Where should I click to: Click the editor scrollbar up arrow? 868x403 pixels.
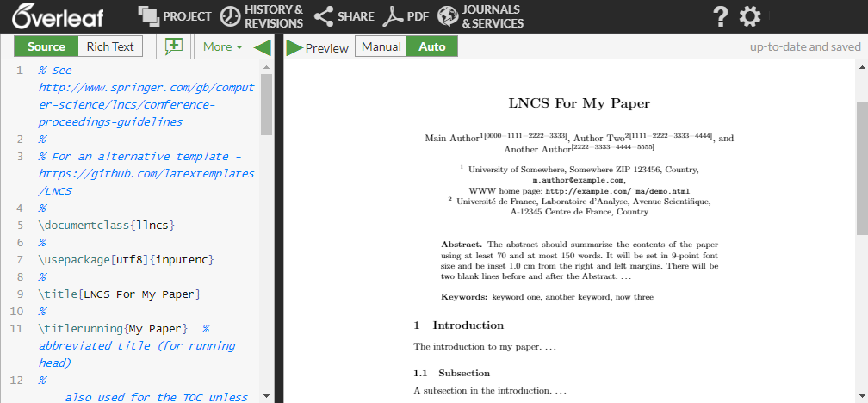tap(266, 67)
